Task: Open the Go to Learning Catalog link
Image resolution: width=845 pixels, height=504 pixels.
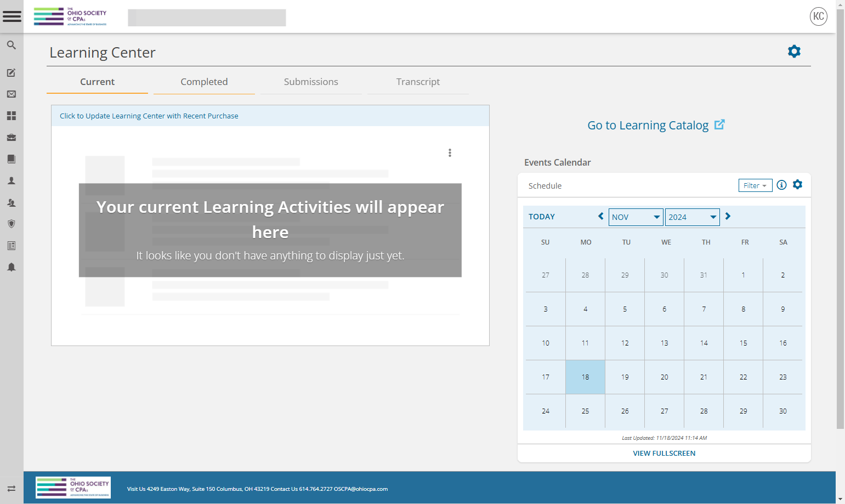Action: pyautogui.click(x=656, y=125)
